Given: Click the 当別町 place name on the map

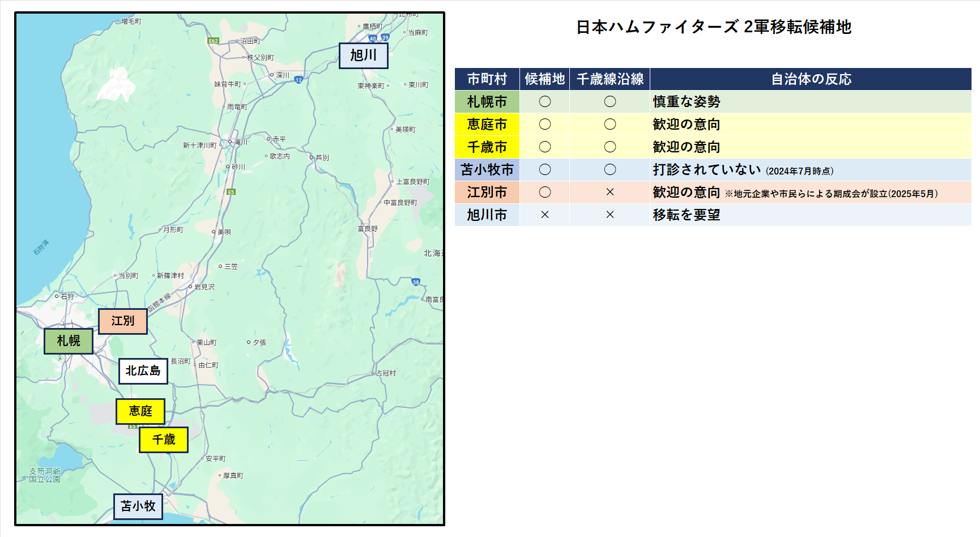Looking at the screenshot, I should point(129,276).
